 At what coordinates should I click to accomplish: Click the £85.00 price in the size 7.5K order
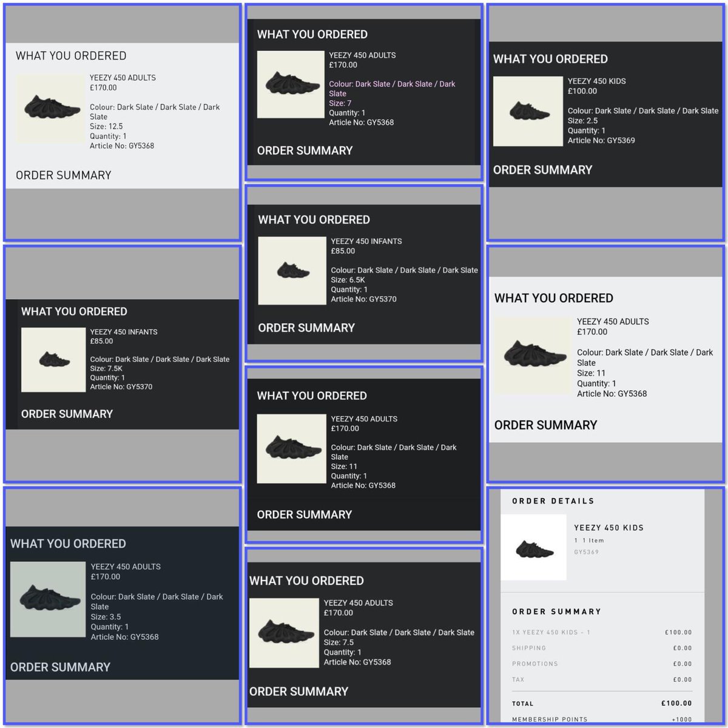[x=102, y=341]
